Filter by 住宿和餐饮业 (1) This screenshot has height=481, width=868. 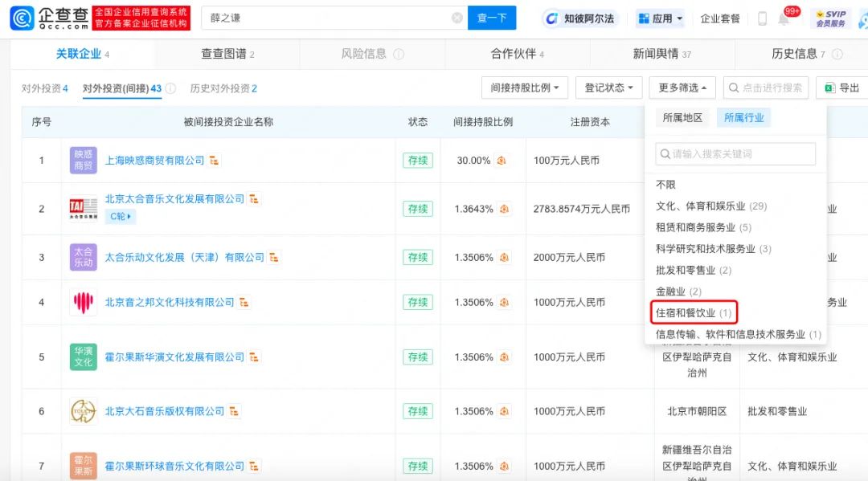coord(693,313)
